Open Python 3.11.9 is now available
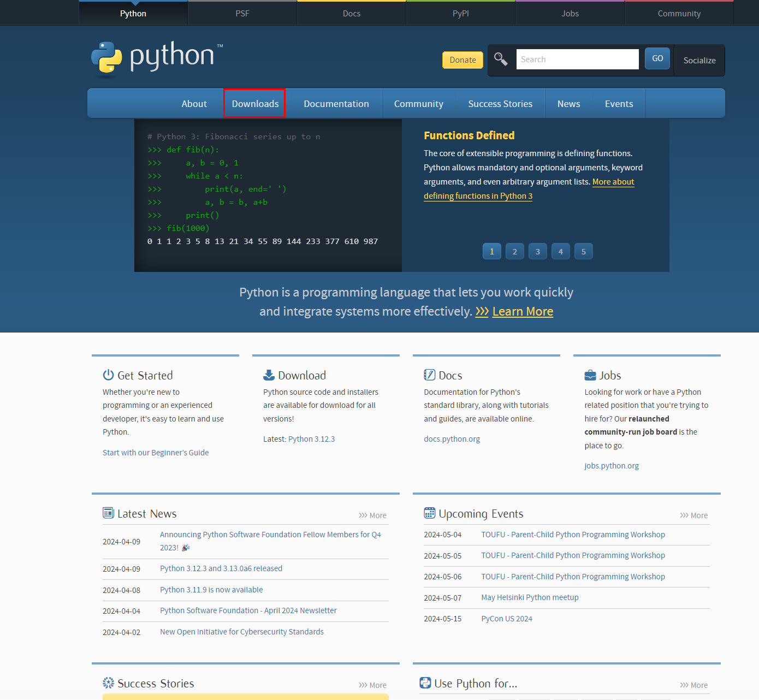Viewport: 759px width, 700px height. coord(211,590)
